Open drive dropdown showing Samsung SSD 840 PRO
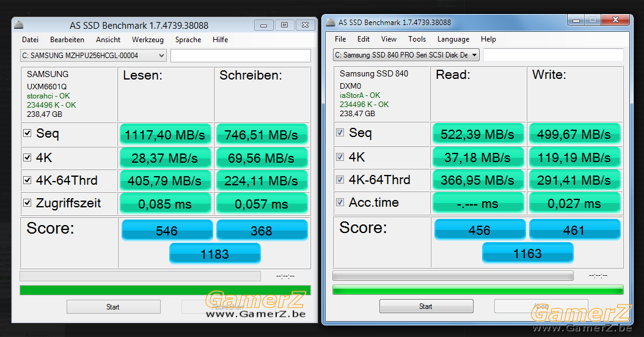Viewport: 644px width, 337px height. coord(406,54)
